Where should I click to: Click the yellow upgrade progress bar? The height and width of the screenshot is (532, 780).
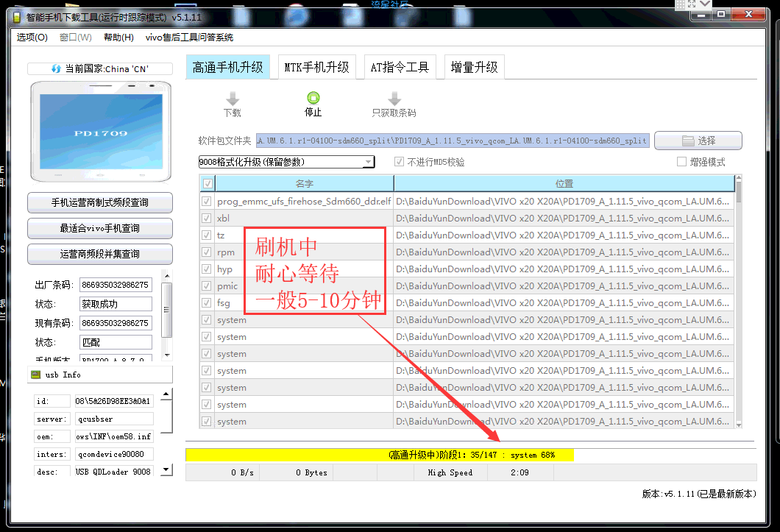[x=380, y=455]
